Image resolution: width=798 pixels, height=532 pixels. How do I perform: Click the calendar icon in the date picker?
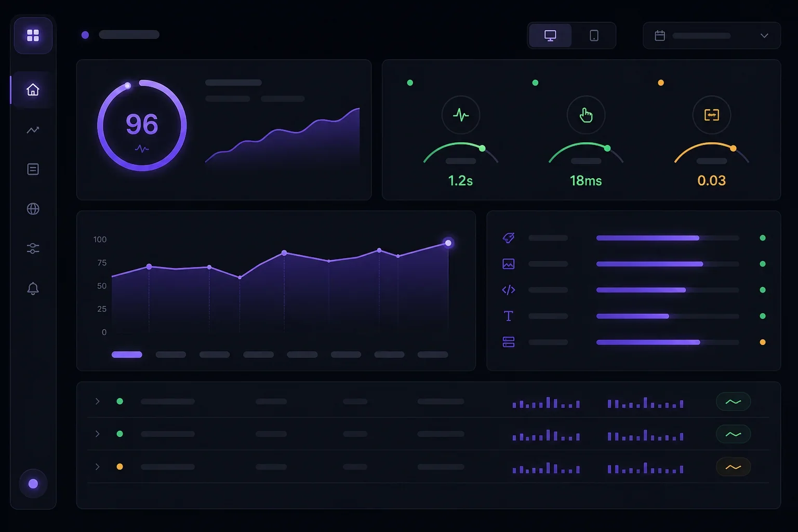(660, 35)
